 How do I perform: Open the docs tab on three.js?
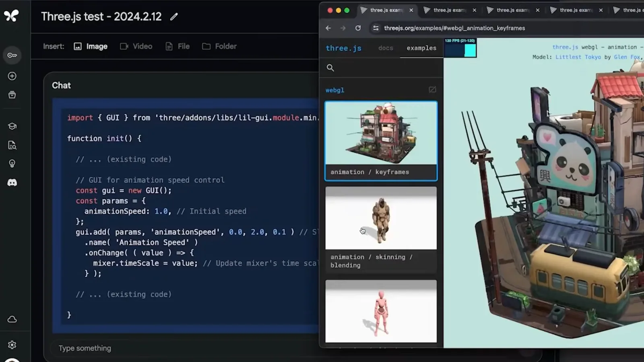click(x=386, y=48)
